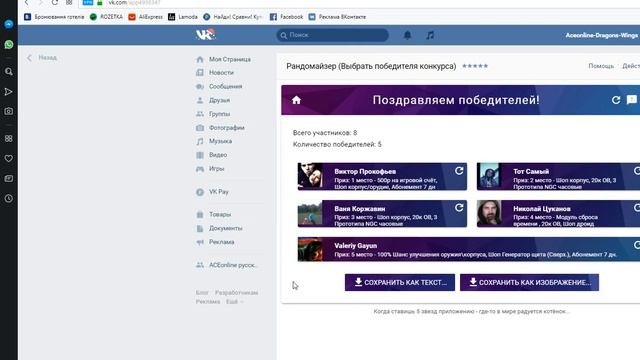Viewport: 640px width, 360px height.
Task: Click Сохранить как текст button
Action: point(400,282)
